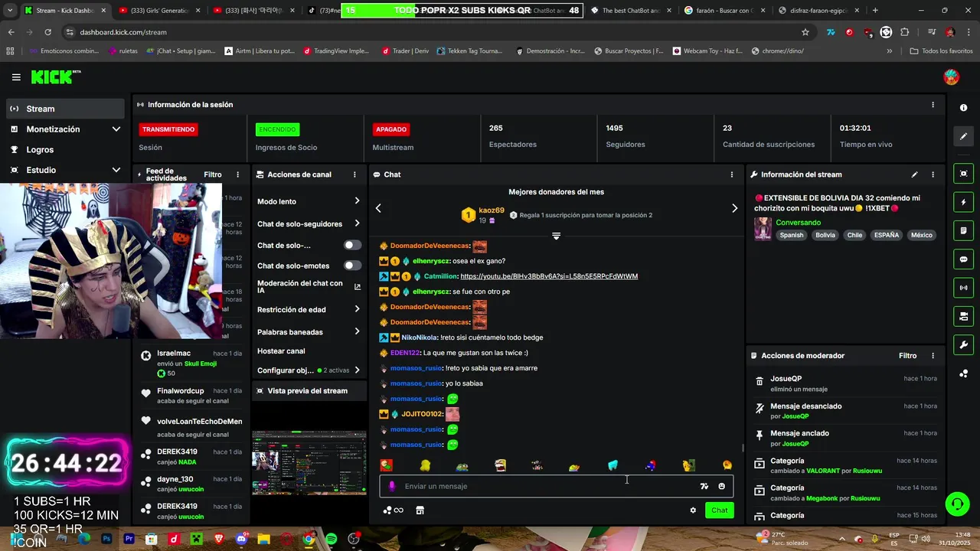The width and height of the screenshot is (980, 551).
Task: Open Brave browser from the taskbar
Action: (219, 540)
